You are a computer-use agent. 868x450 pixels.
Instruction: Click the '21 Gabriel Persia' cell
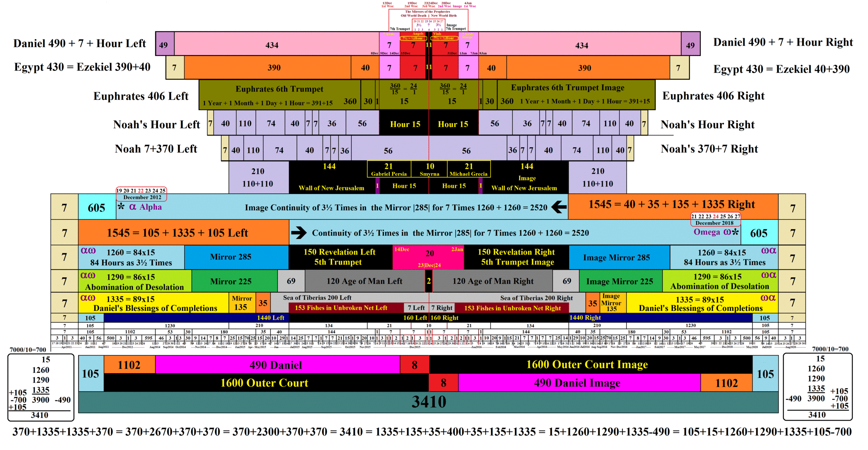389,169
